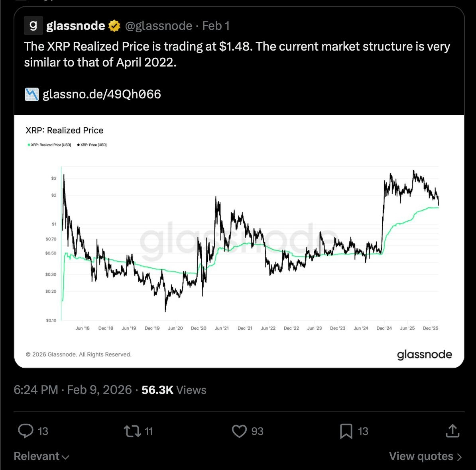Screen dimensions: 476x470
Task: Click glassnode's square avatar icon
Action: point(33,26)
